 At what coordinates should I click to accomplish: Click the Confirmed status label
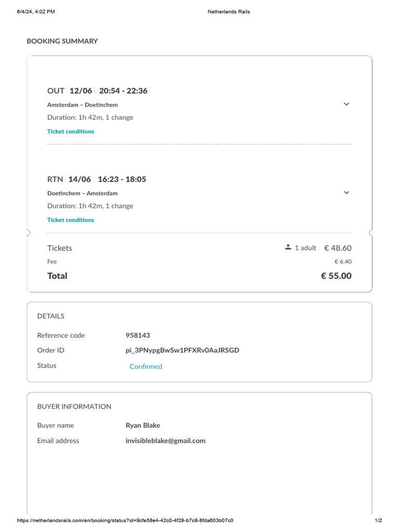(x=146, y=366)
